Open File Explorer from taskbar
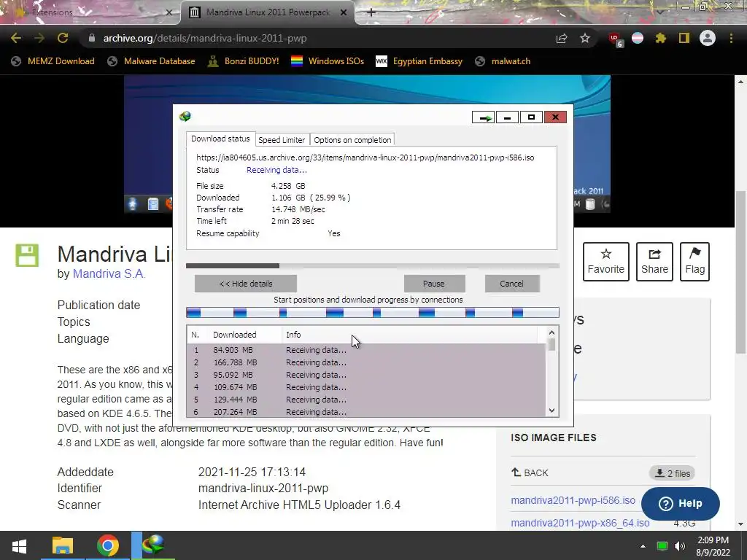 click(x=63, y=545)
